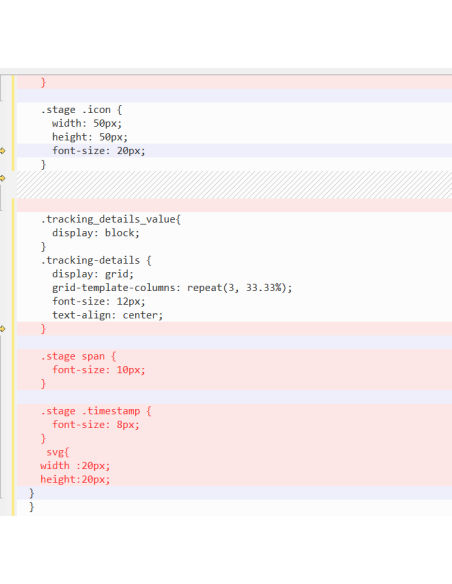
Task: Click the red ".stage .timestamp {" line
Action: (x=96, y=411)
